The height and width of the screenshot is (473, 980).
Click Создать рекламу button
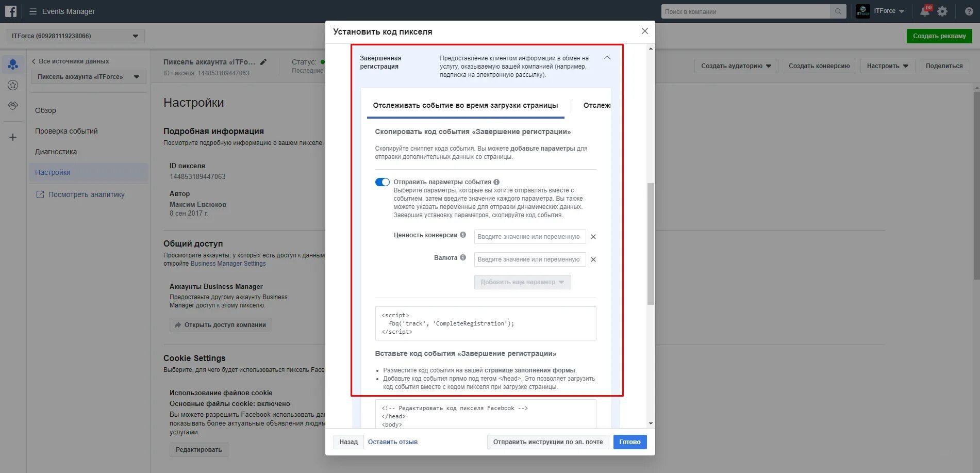click(x=939, y=36)
